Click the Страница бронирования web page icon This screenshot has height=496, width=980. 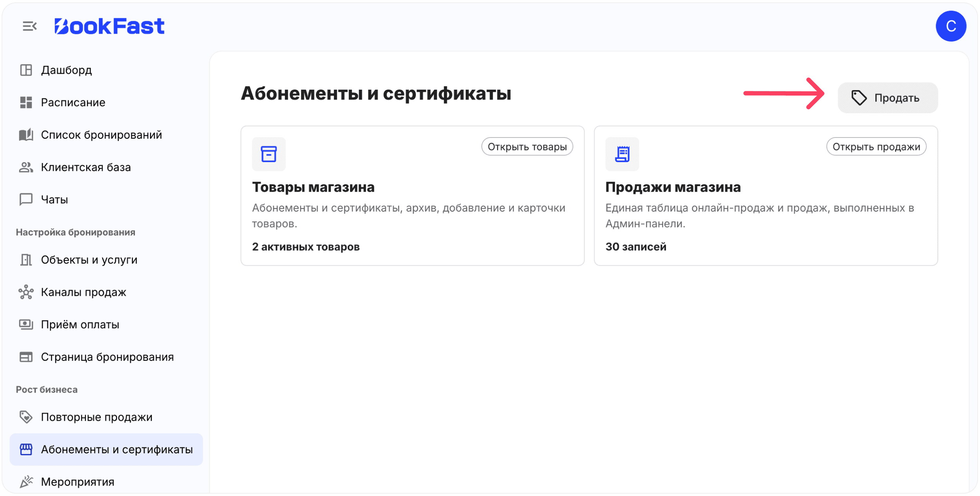click(x=26, y=357)
